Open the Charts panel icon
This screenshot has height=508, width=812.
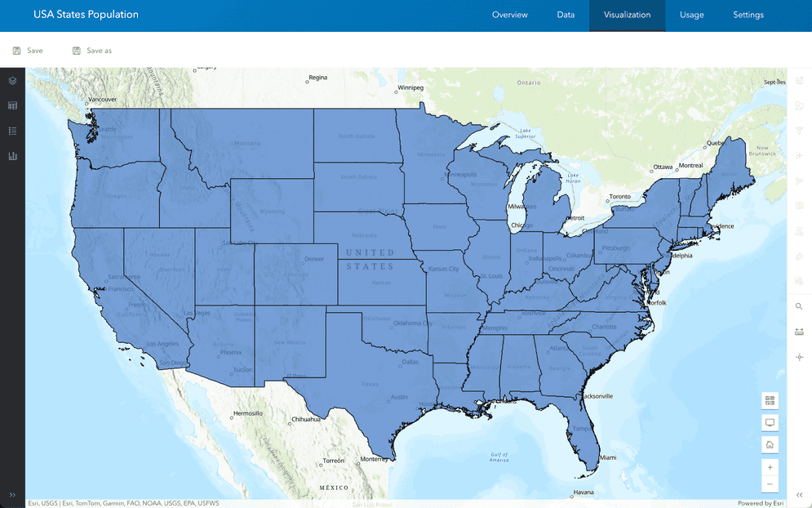coord(12,156)
